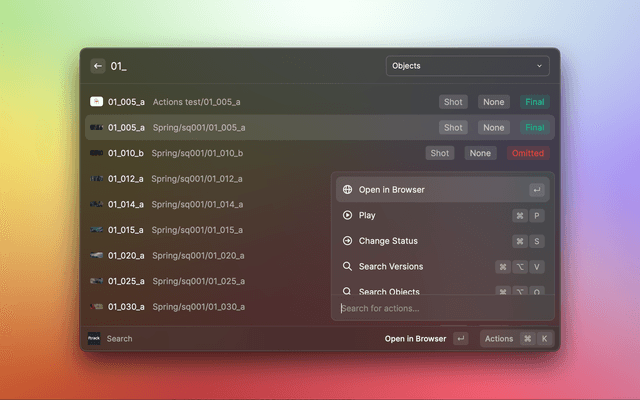Click the Search Versions magnifier icon
The image size is (640, 400).
coord(347,267)
